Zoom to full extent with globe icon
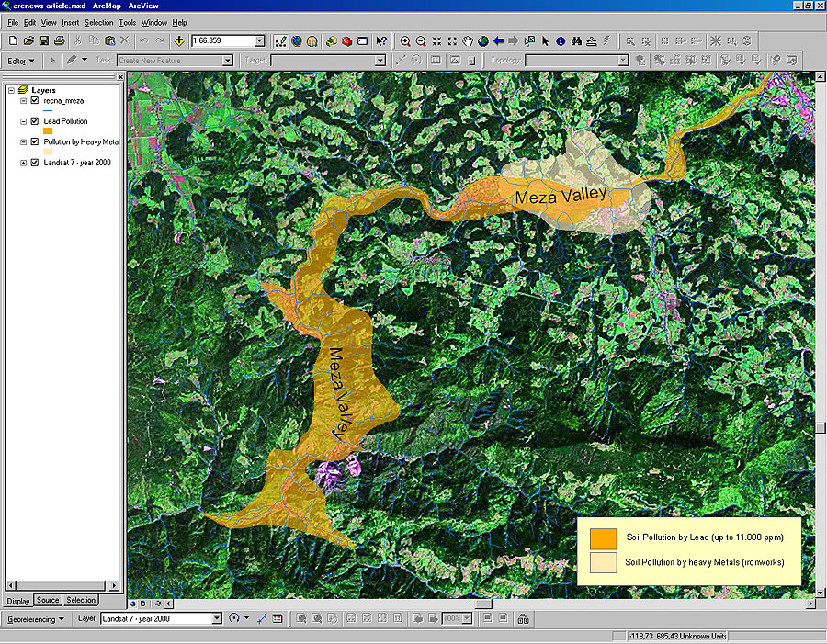 pos(483,40)
